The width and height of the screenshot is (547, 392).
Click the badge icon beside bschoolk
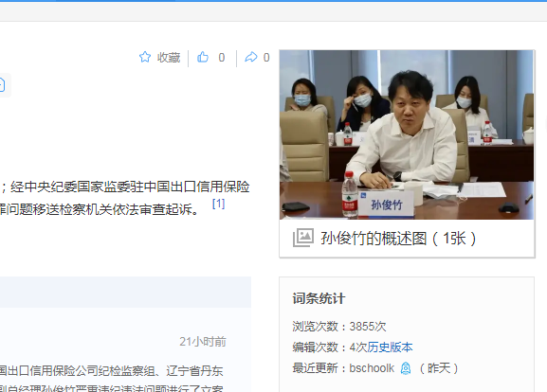point(406,368)
